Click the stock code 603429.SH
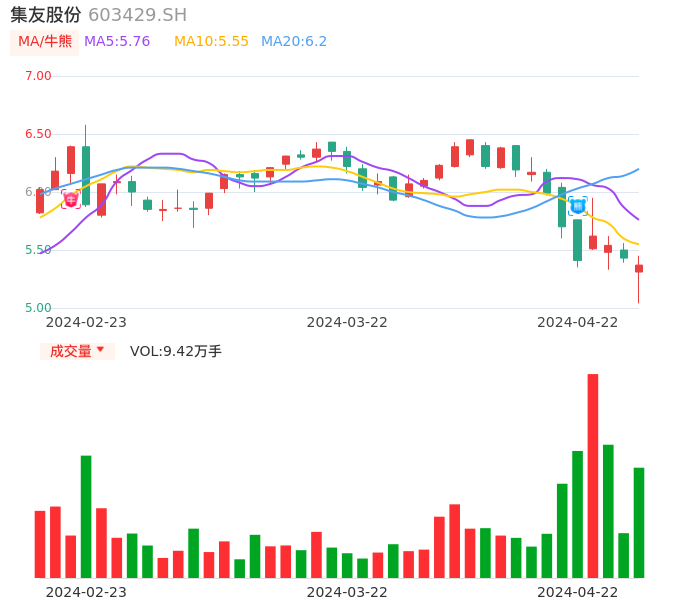This screenshot has width=686, height=606. (137, 15)
